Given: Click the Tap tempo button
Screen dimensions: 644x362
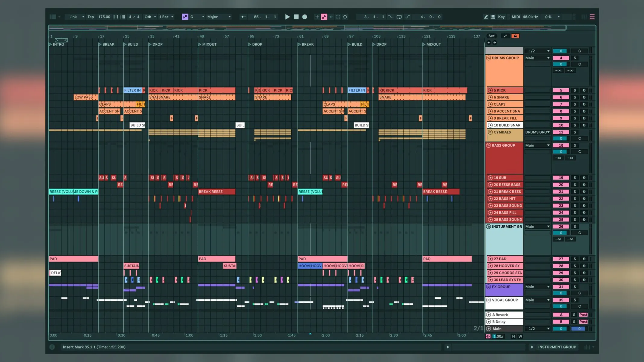Looking at the screenshot, I should pyautogui.click(x=90, y=17).
